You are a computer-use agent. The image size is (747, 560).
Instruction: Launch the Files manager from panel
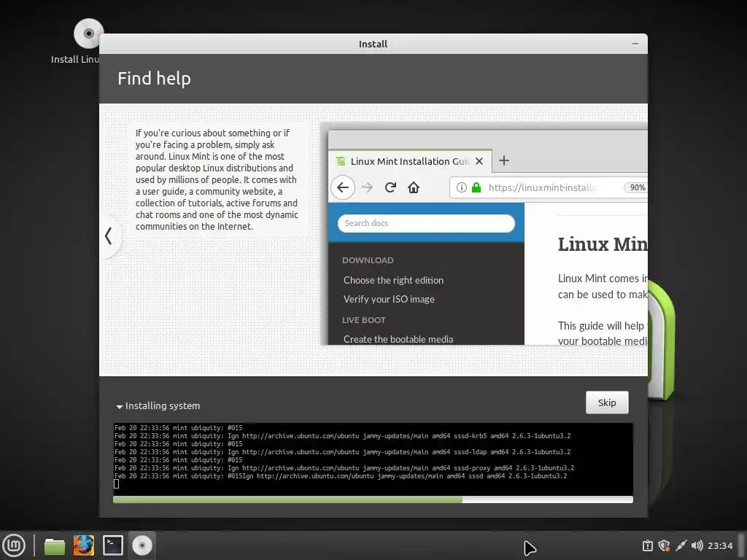54,545
